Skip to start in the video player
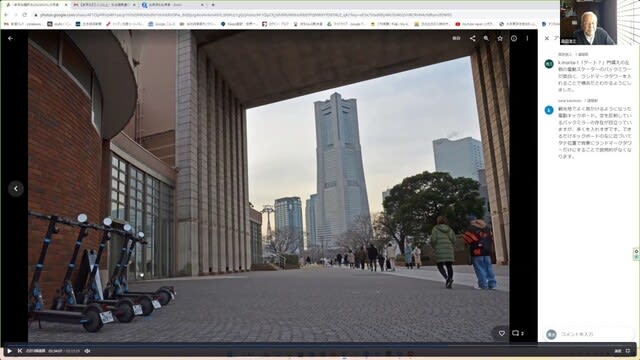The height and width of the screenshot is (360, 640). 20,351
